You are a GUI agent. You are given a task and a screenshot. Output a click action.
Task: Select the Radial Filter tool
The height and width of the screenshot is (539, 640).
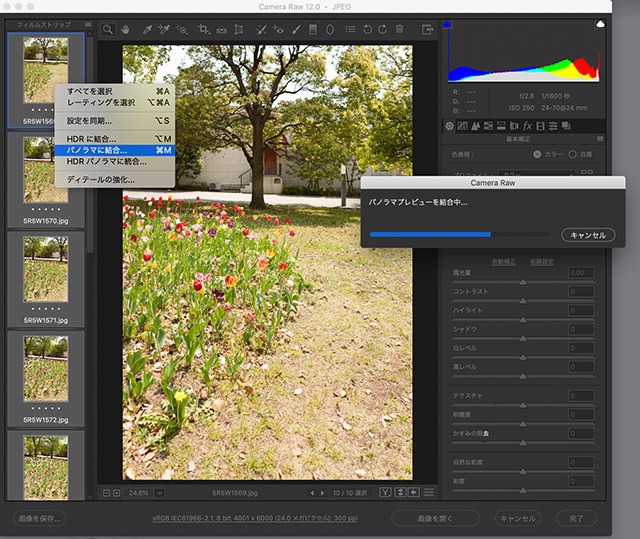tap(330, 29)
